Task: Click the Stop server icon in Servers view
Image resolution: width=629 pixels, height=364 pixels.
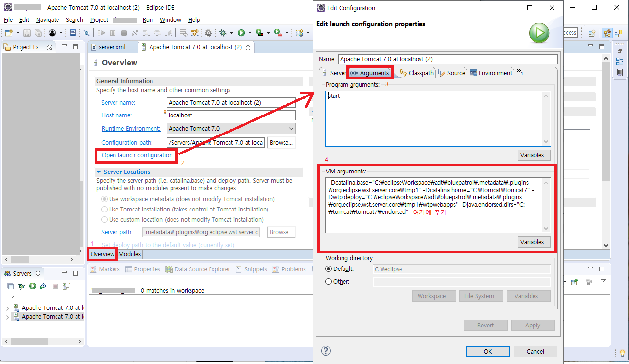Action: 55,286
